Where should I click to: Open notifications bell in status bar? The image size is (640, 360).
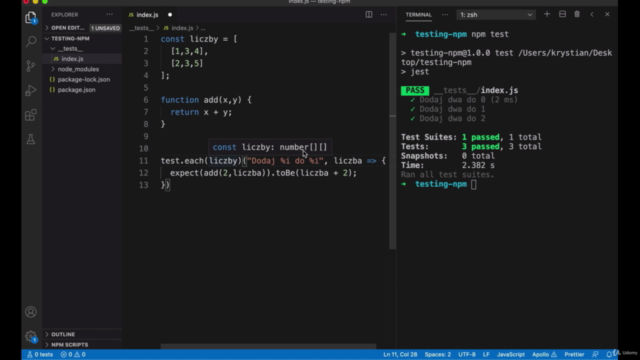(609, 354)
